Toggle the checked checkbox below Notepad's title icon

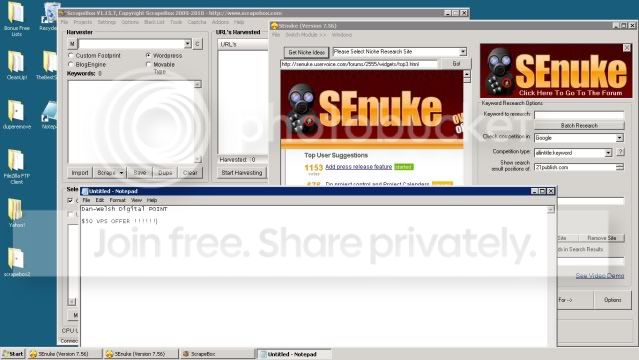tap(70, 200)
